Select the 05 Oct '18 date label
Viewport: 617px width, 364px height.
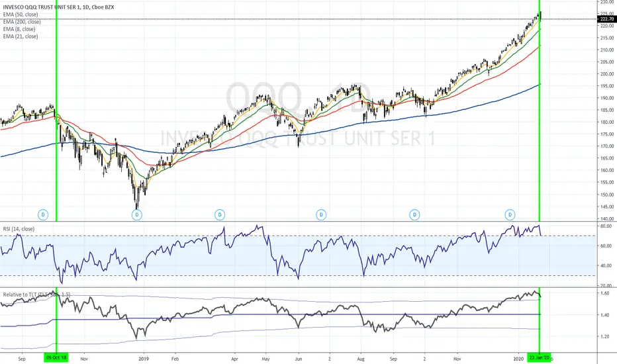pyautogui.click(x=56, y=358)
